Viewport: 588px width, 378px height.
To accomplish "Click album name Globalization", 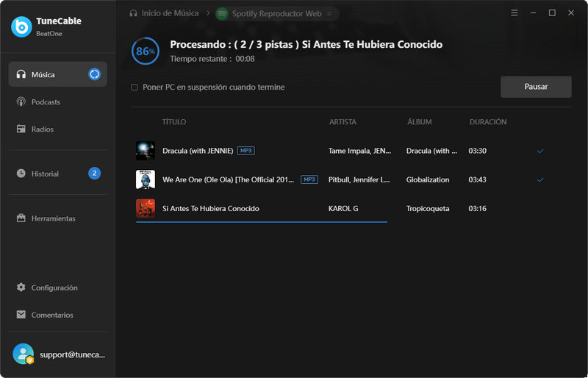I will coord(428,179).
